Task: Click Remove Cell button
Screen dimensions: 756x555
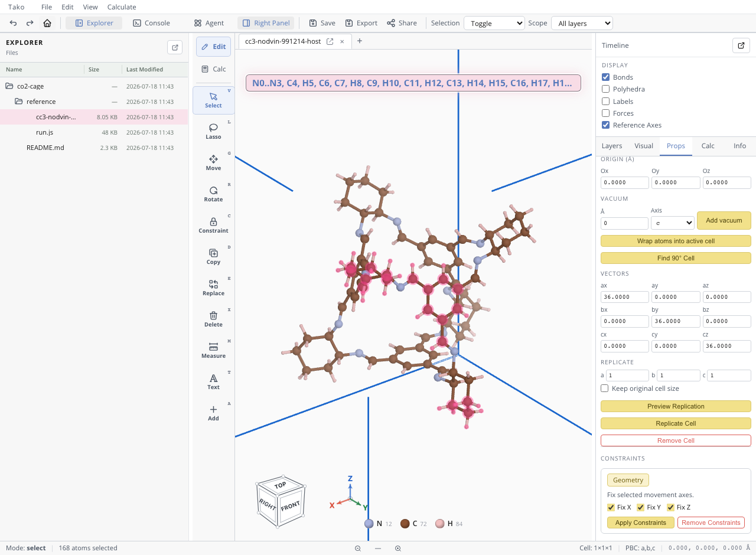Action: click(x=676, y=440)
